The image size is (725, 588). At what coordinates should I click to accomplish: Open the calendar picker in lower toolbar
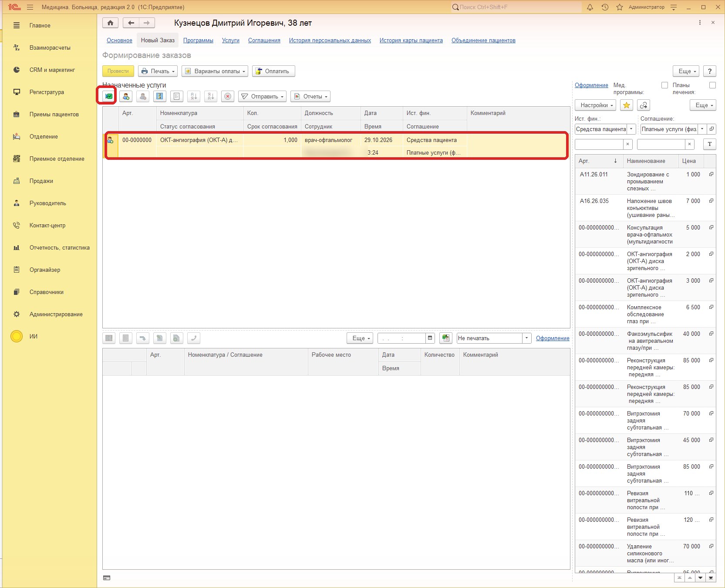[430, 338]
